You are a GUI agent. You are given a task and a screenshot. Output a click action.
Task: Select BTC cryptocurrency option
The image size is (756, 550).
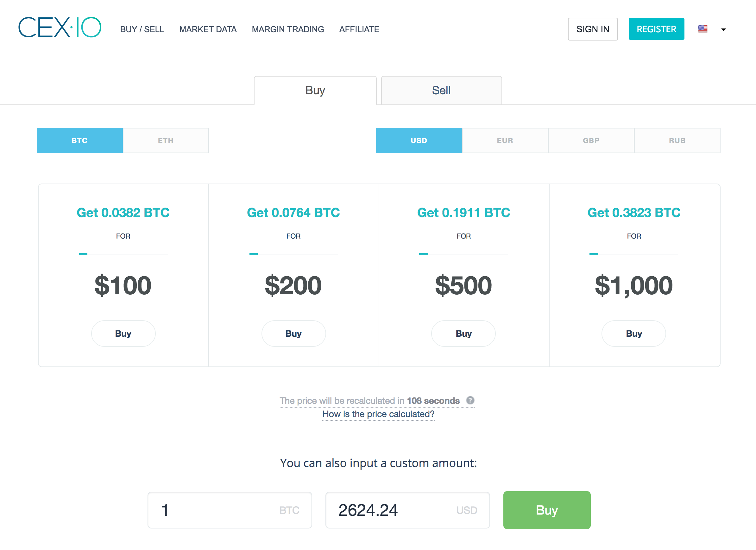pos(80,141)
